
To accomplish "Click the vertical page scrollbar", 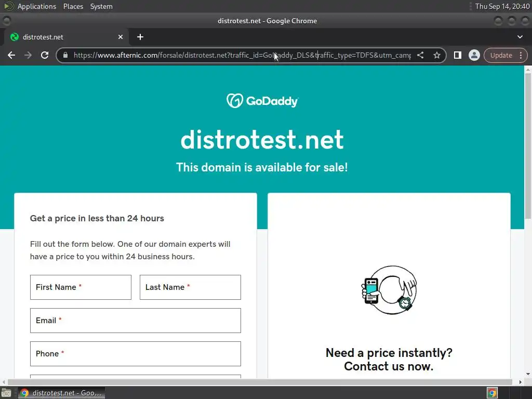I will (528, 146).
